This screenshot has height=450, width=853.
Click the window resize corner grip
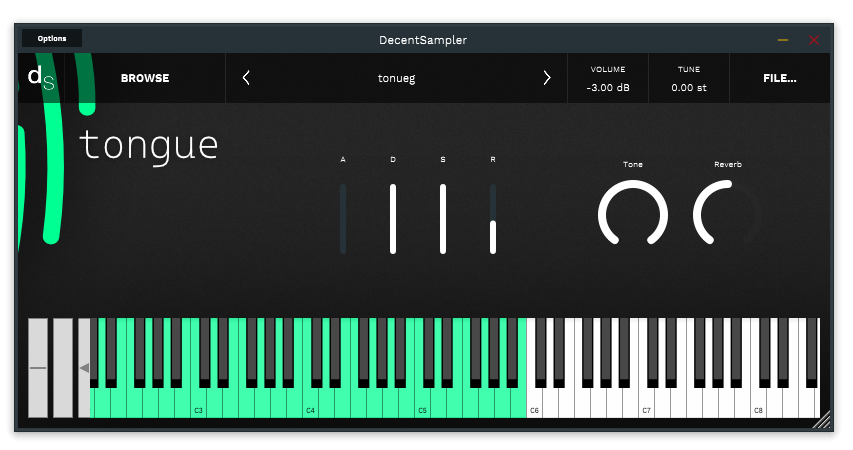coord(823,420)
